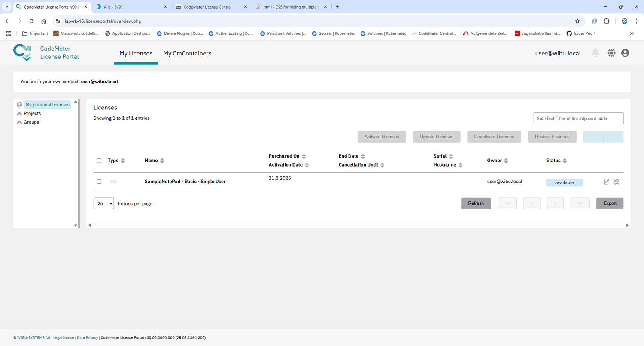The image size is (644, 346).
Task: Sort by Hostname column arrows
Action: (x=460, y=165)
